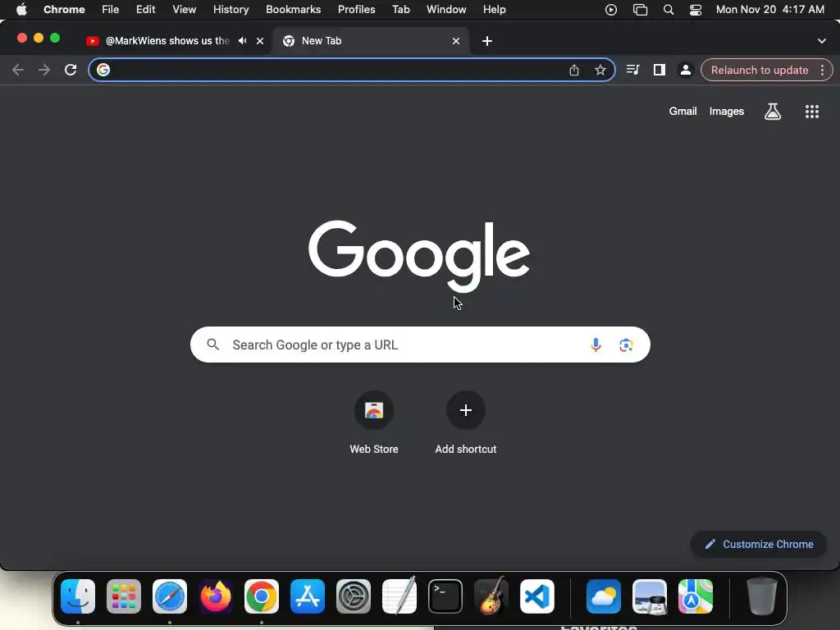Open the History menu
The width and height of the screenshot is (840, 630).
pos(231,10)
